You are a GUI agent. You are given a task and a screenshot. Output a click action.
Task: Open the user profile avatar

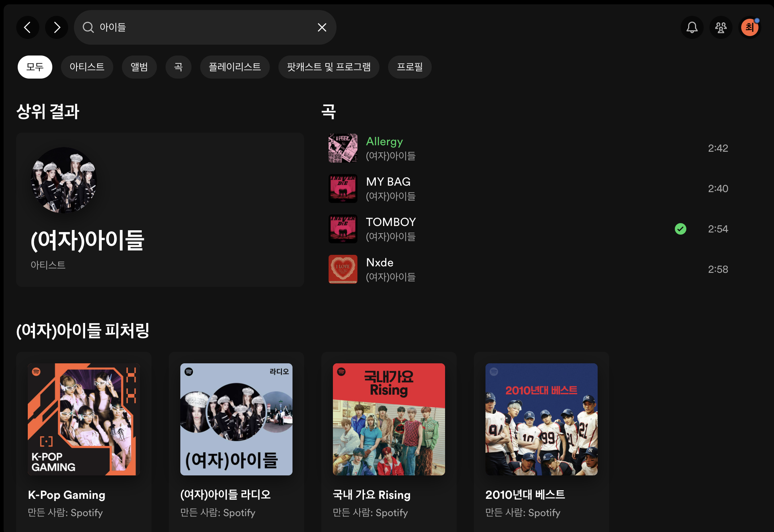pyautogui.click(x=749, y=27)
